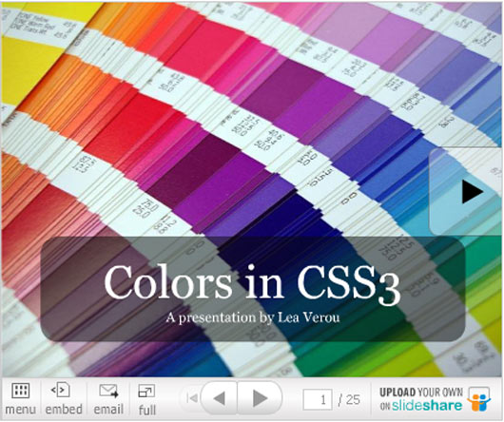
Task: Open the slide menu grid icon
Action: point(20,392)
